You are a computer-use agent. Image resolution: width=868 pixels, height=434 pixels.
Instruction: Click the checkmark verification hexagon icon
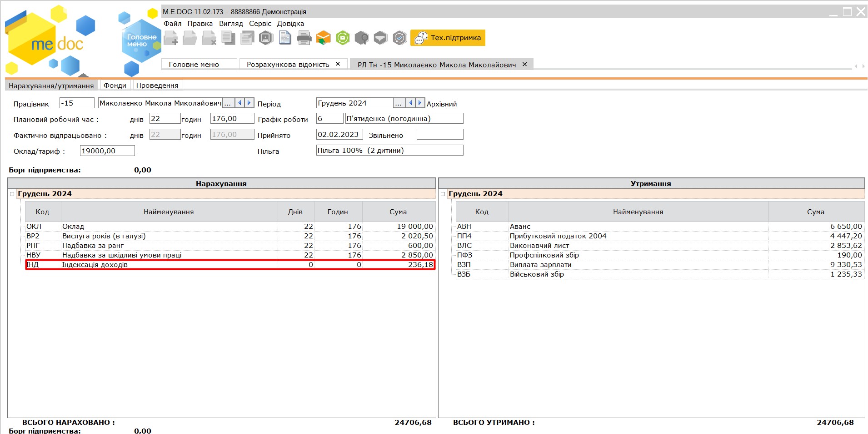(x=400, y=38)
